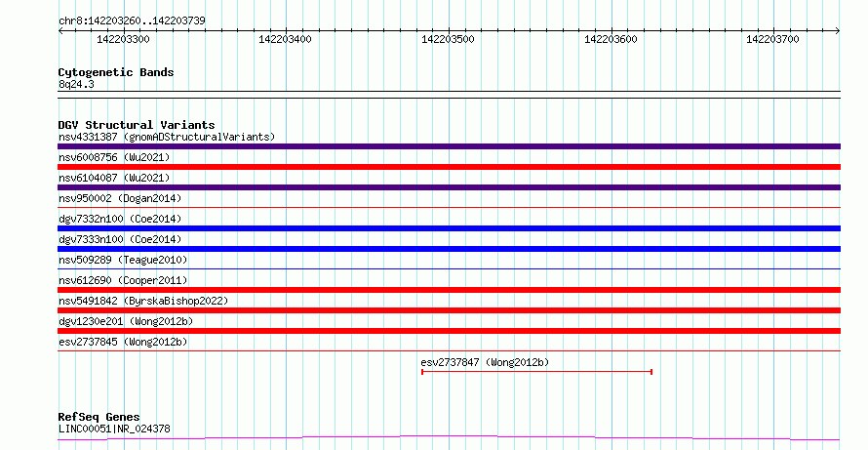Viewport: 868px width, 450px height.
Task: Click the red bar for nsv612690
Action: point(449,290)
